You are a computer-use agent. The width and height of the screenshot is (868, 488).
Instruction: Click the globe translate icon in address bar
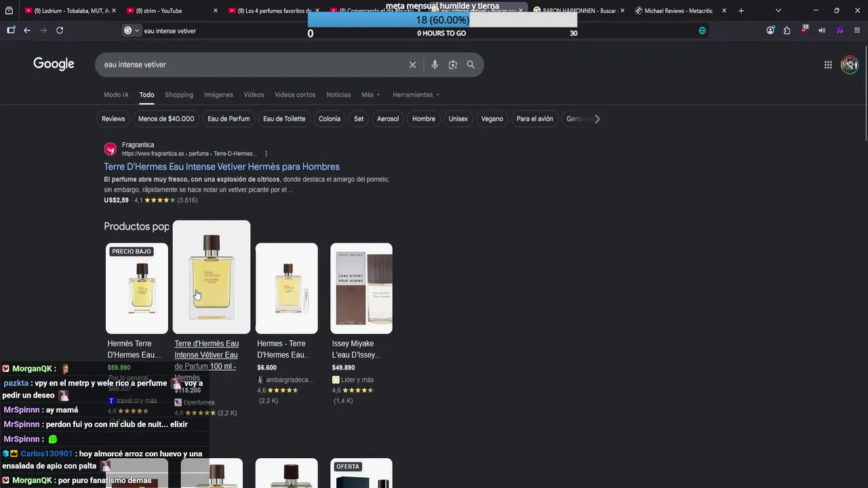click(x=702, y=30)
